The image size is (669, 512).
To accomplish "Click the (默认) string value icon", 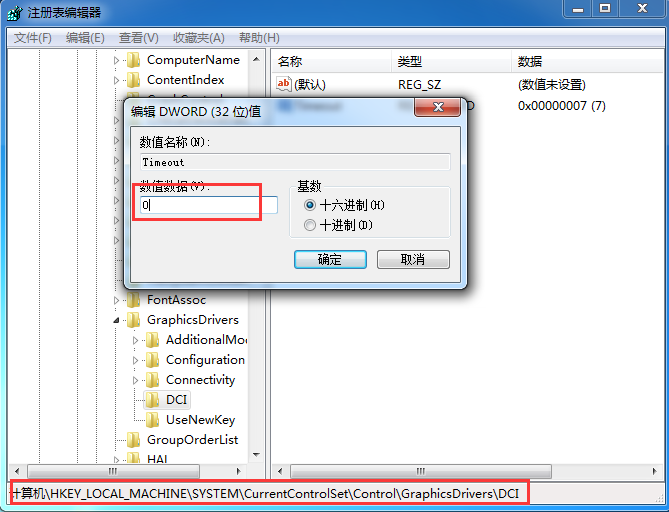I will (284, 84).
